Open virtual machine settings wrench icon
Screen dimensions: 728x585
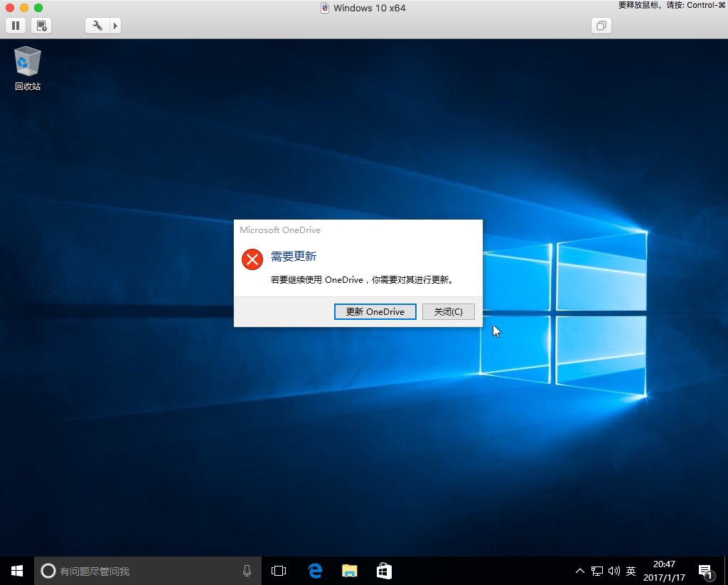click(97, 26)
